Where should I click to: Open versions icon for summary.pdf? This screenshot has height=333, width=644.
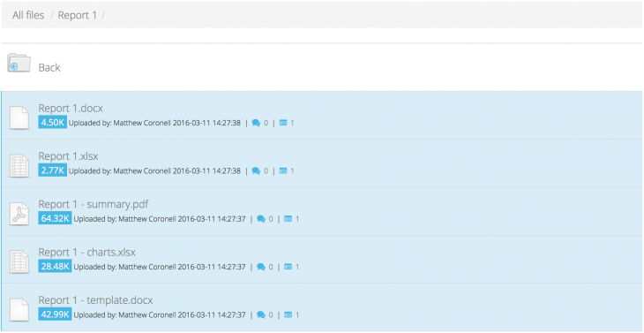(288, 219)
